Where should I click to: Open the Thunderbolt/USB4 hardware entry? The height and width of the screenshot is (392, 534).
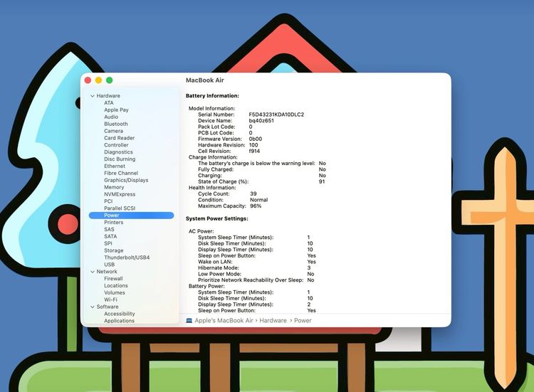point(127,258)
